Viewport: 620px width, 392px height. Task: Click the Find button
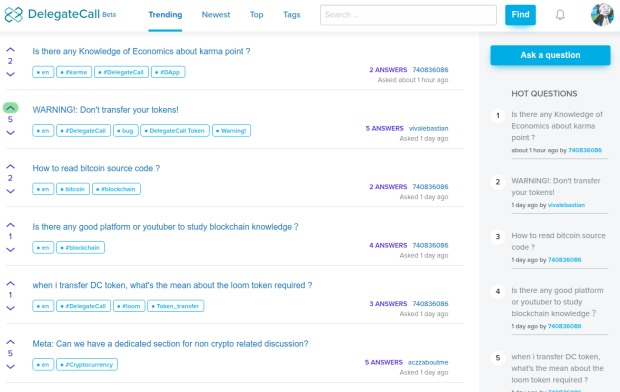520,15
